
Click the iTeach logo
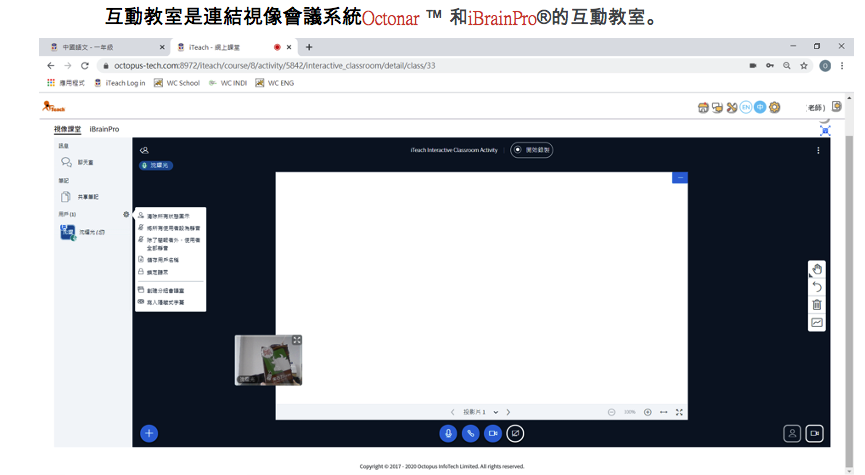(x=54, y=107)
